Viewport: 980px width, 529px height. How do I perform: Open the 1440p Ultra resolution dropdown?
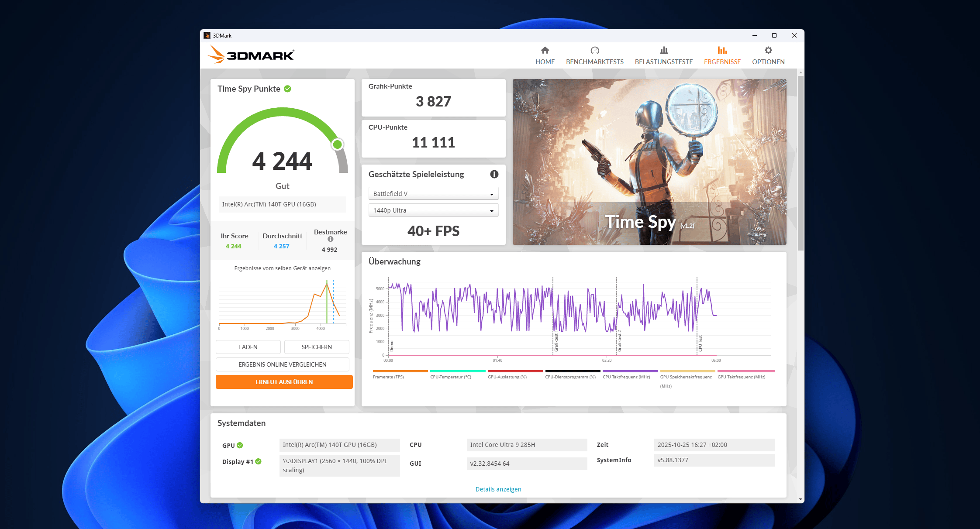coord(434,210)
